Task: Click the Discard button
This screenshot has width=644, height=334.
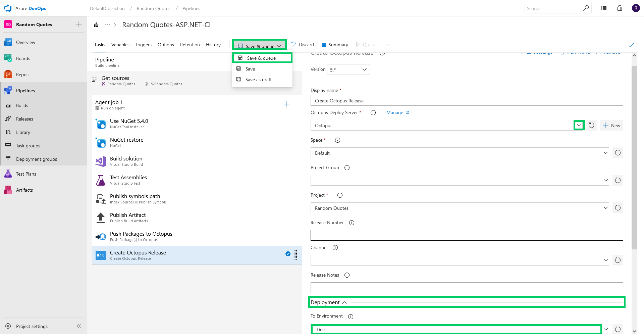Action: coord(303,45)
